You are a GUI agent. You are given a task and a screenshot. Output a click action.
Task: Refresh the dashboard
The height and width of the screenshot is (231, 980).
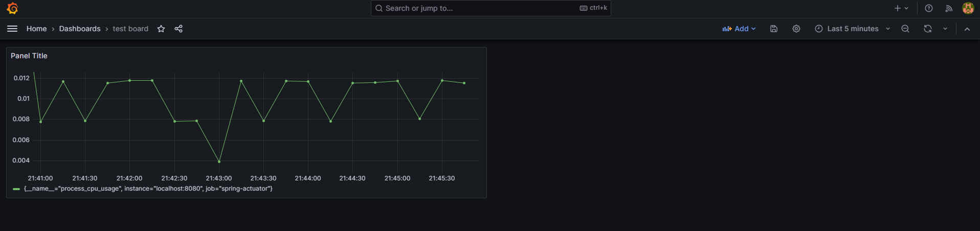tap(928, 29)
